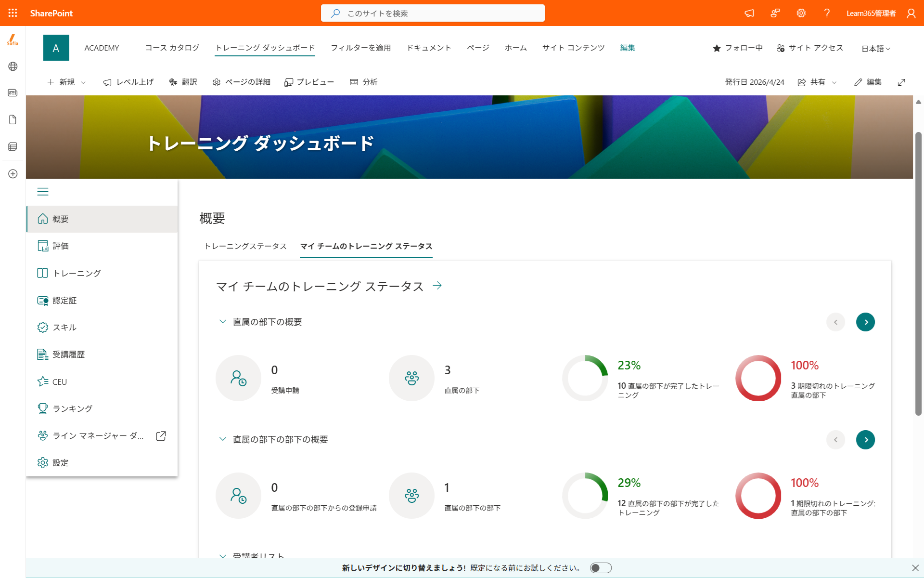Open サイト アクセス site access

tap(810, 48)
